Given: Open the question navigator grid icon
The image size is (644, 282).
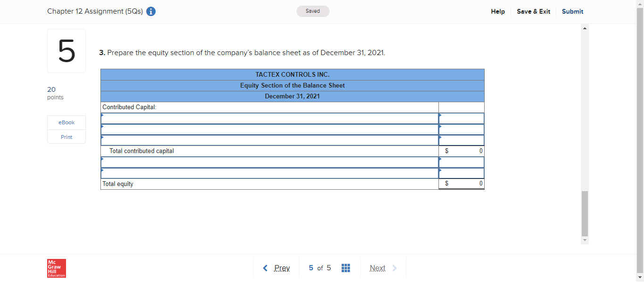Looking at the screenshot, I should (x=346, y=267).
